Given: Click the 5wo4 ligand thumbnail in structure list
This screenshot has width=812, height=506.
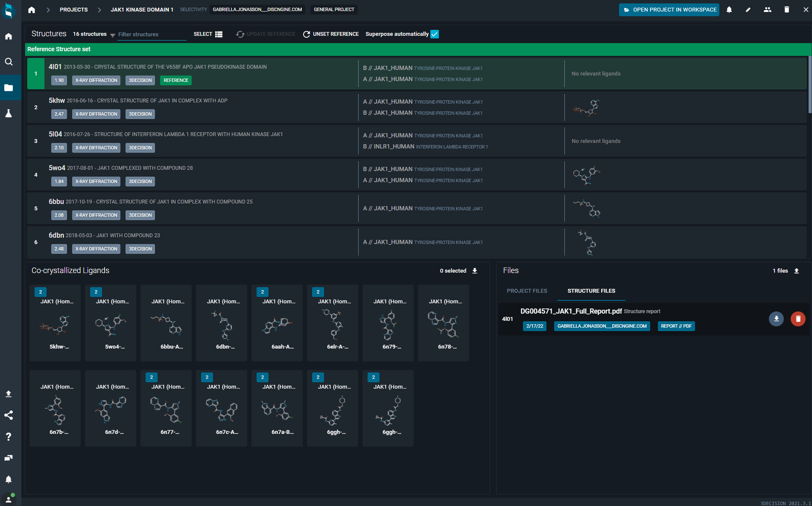Looking at the screenshot, I should (587, 175).
